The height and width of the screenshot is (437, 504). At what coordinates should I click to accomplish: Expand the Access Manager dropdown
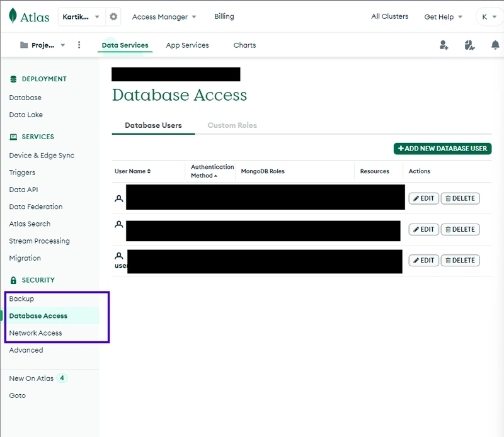tap(164, 17)
